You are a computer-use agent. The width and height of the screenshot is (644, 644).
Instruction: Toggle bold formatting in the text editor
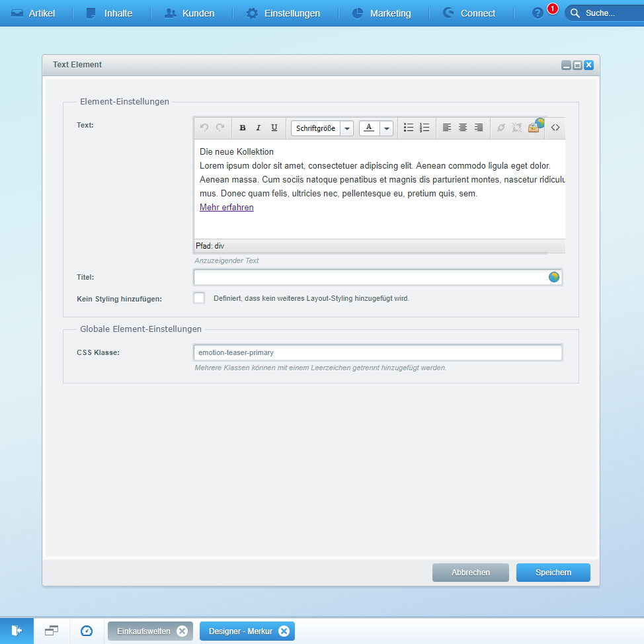(x=243, y=128)
